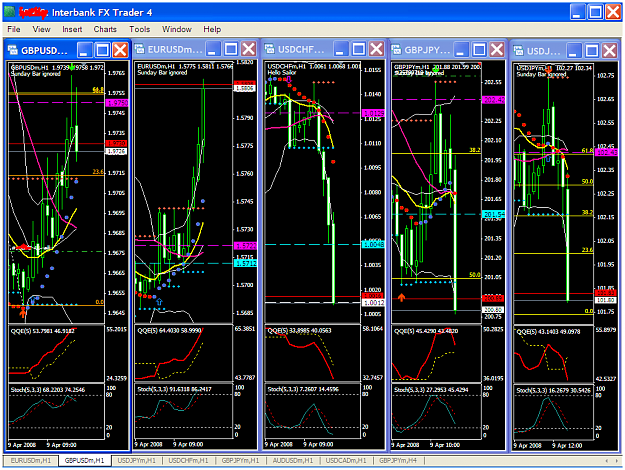Switch to the GBPJPYm,H4 bottom tab
Screen dimensions: 625x470
[x=398, y=460]
